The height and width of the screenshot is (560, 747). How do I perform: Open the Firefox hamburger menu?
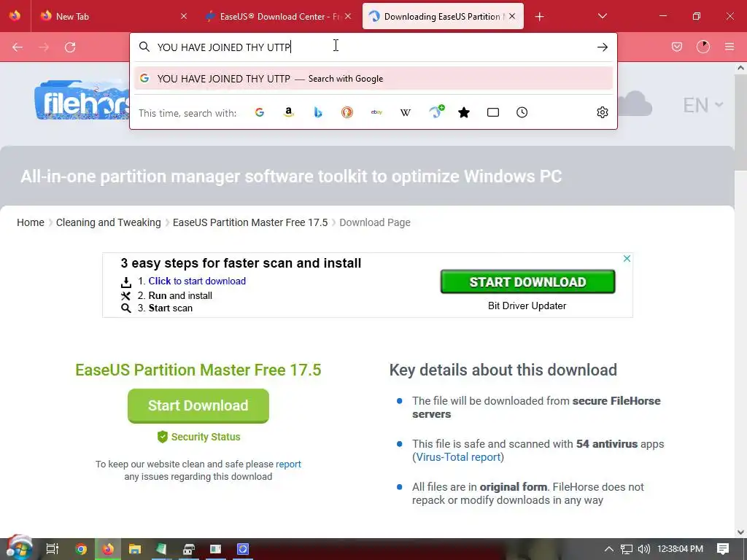pyautogui.click(x=729, y=47)
